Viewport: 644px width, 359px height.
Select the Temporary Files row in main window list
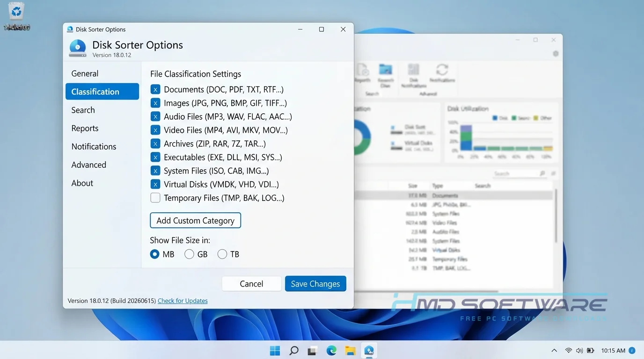coord(453,259)
